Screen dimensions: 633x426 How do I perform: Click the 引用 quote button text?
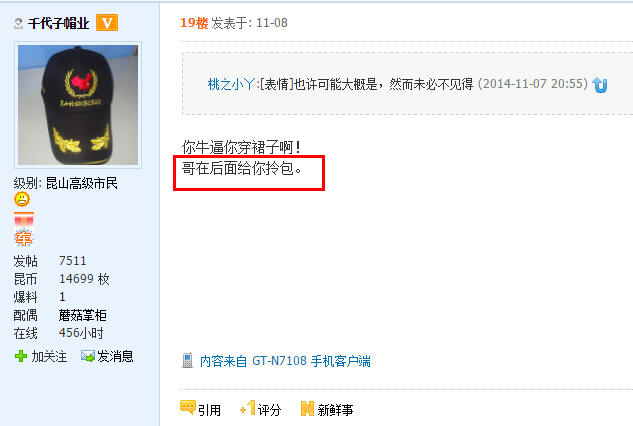tap(209, 410)
